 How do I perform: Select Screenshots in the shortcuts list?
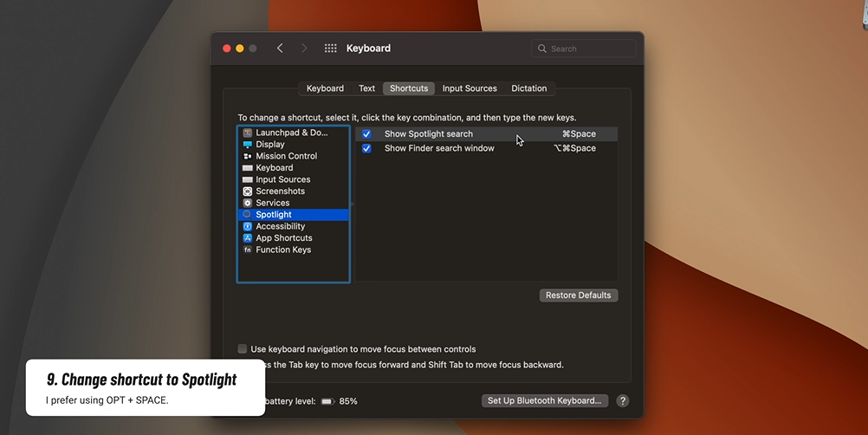[x=294, y=191]
